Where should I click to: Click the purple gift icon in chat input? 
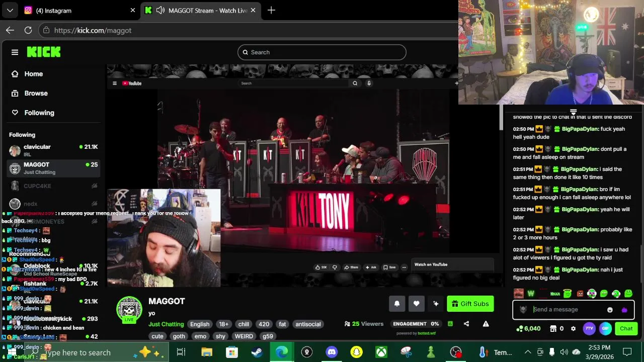(624, 310)
